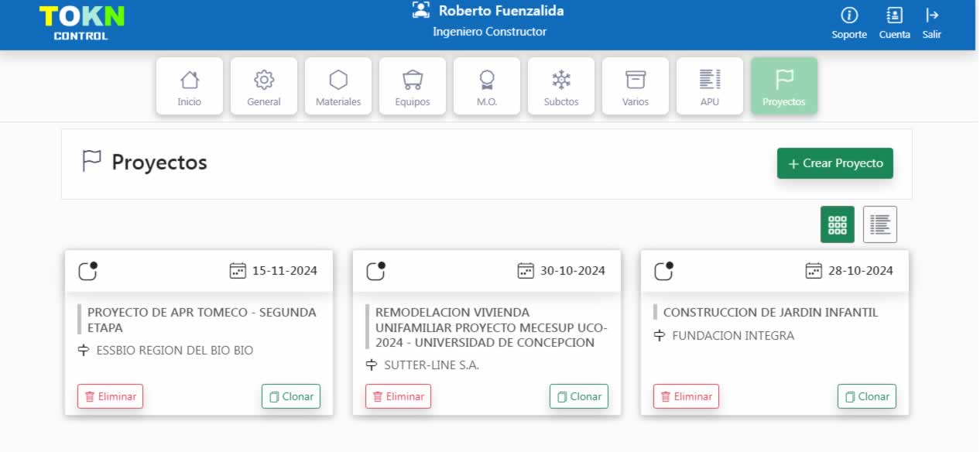Image resolution: width=980 pixels, height=452 pixels.
Task: Clone the JARDIN INFANTIL project
Action: click(867, 396)
